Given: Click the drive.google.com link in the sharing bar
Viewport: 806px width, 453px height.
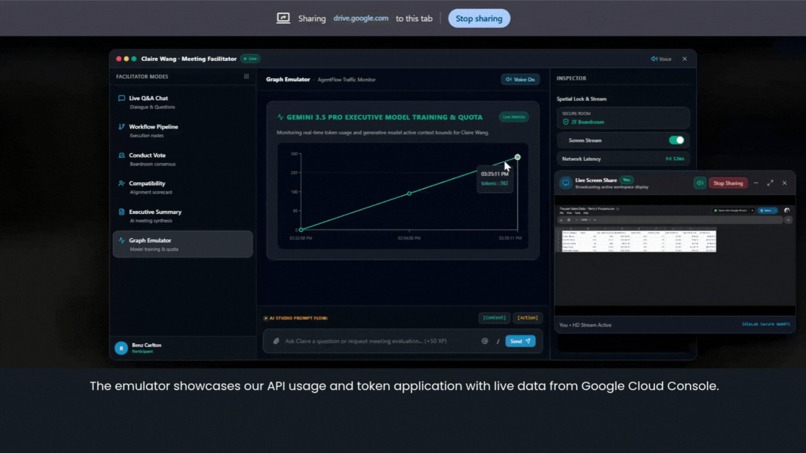Looking at the screenshot, I should (361, 18).
